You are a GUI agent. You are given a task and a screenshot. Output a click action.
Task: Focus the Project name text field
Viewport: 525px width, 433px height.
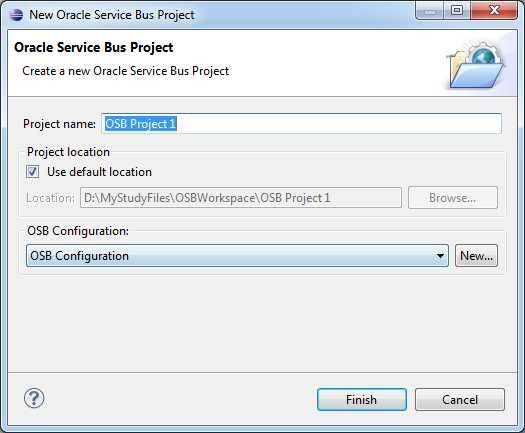(301, 124)
